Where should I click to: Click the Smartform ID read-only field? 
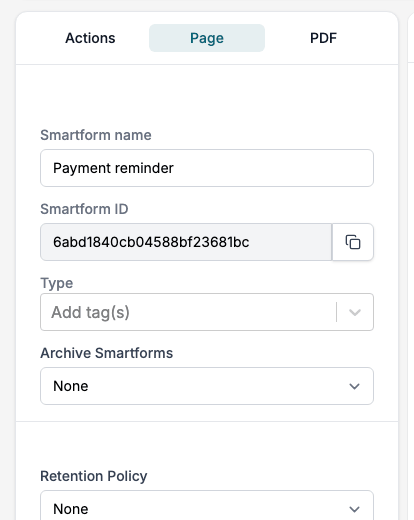186,242
